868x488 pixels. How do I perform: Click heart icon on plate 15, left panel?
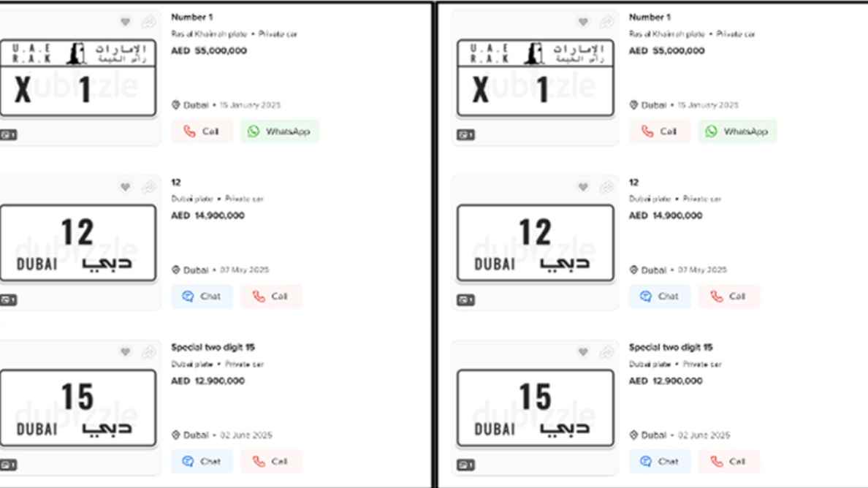pyautogui.click(x=125, y=352)
